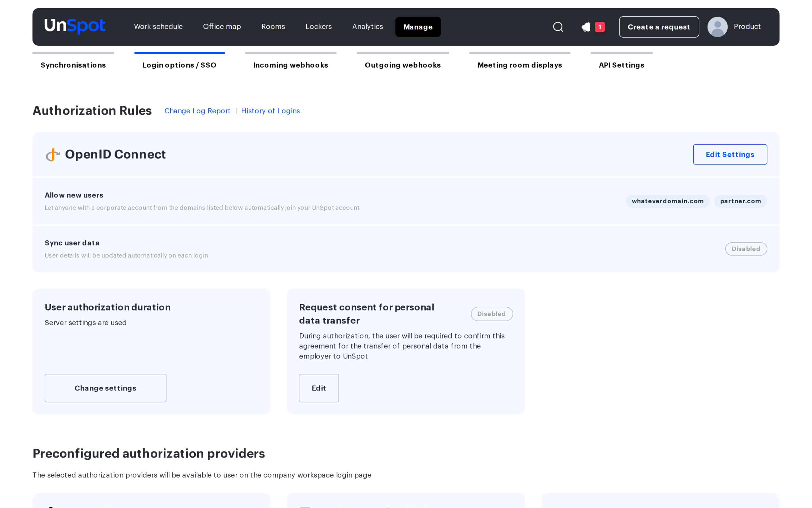Click the UnSpot logo
Screen dimensions: 812x508
coord(75,26)
